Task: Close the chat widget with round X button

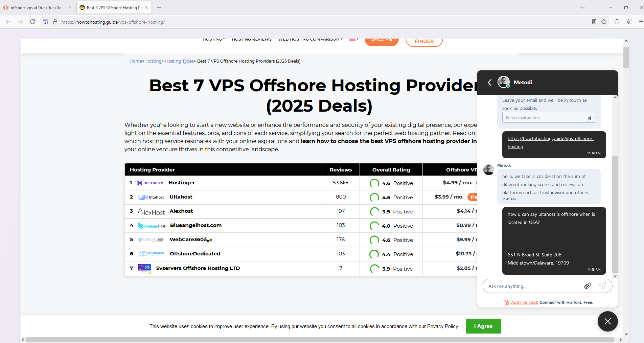Action: coord(607,321)
